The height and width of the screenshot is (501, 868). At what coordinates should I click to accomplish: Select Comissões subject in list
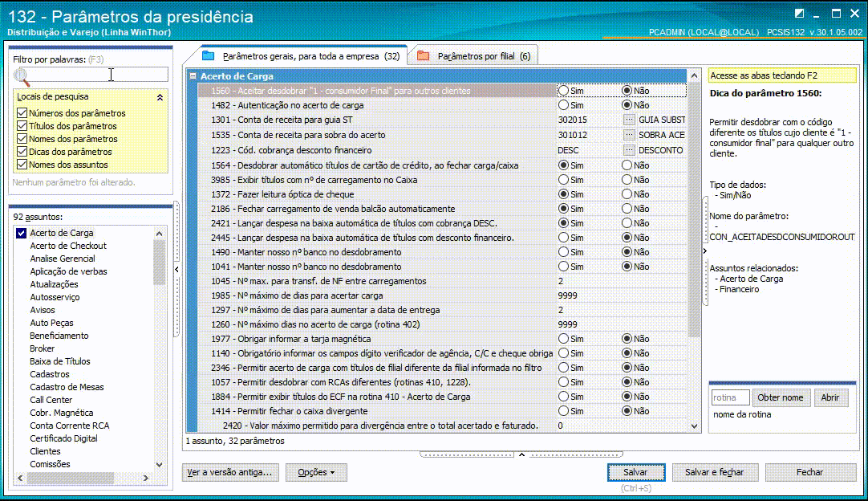[50, 464]
